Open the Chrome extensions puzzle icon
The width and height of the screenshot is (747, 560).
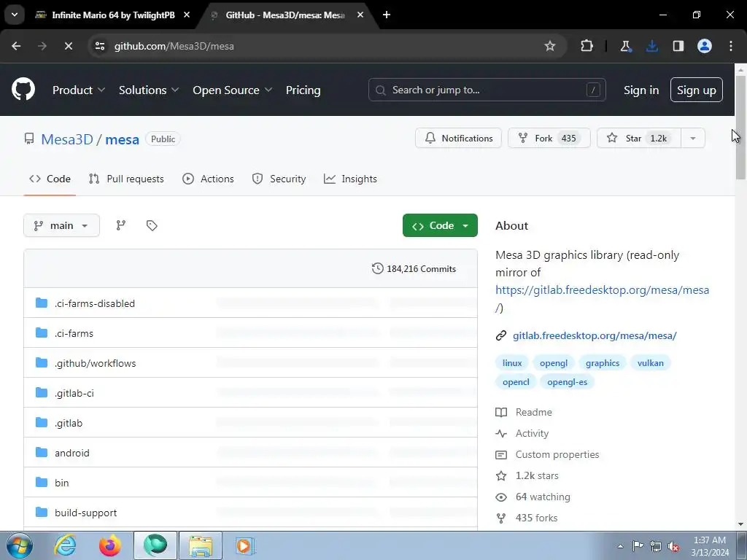coord(587,46)
